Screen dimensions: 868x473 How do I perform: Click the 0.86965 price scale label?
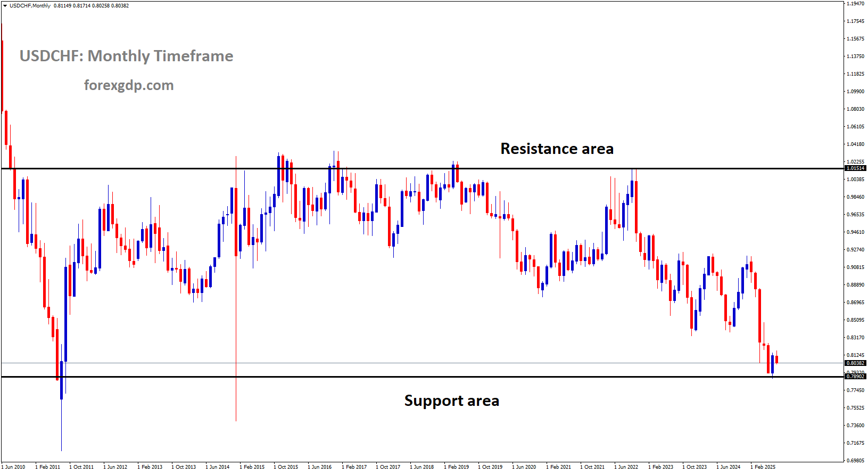pyautogui.click(x=855, y=303)
